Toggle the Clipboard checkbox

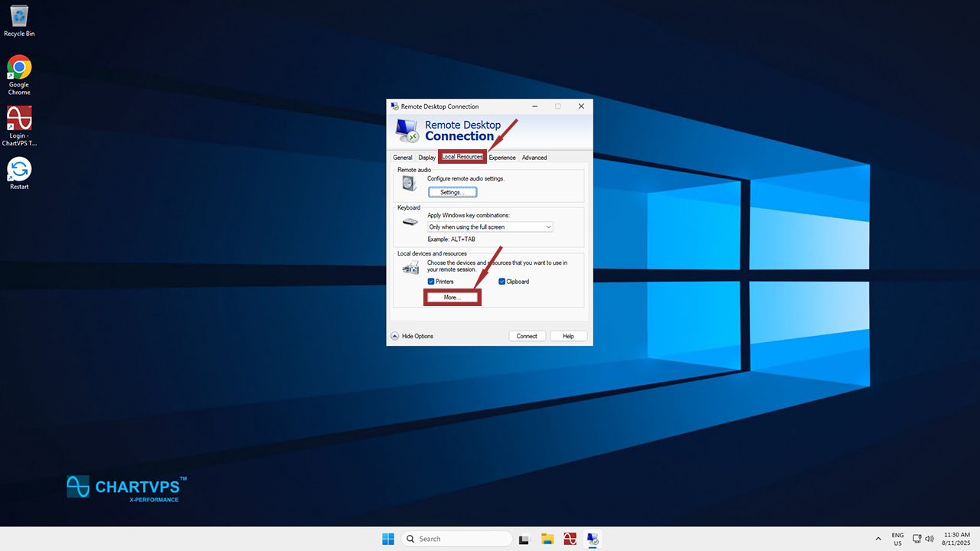[x=502, y=282]
